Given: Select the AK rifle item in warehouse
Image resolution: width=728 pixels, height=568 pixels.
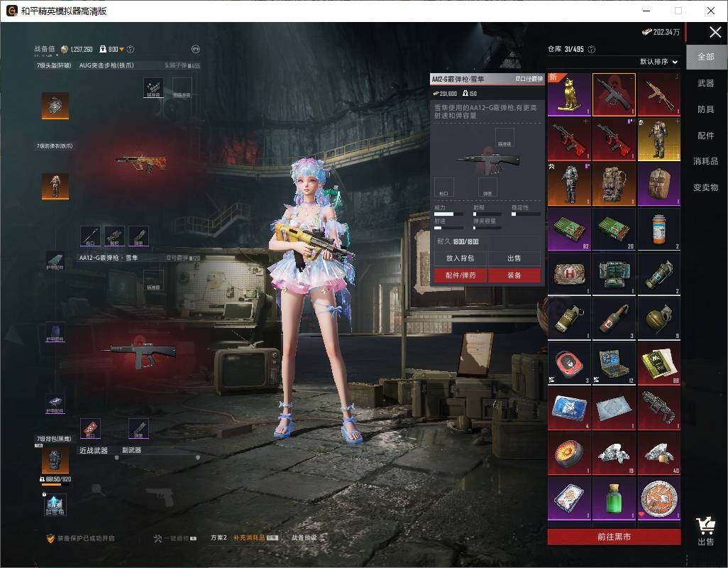Looking at the screenshot, I should 659,94.
